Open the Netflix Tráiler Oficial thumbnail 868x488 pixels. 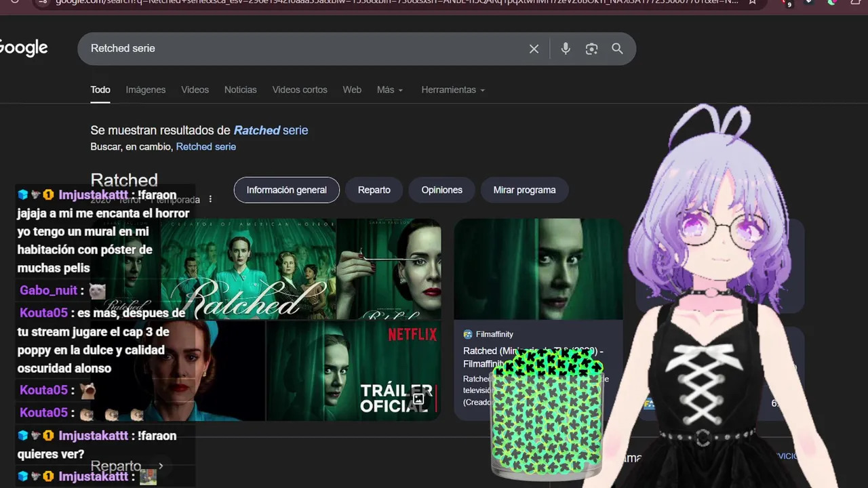click(x=353, y=371)
